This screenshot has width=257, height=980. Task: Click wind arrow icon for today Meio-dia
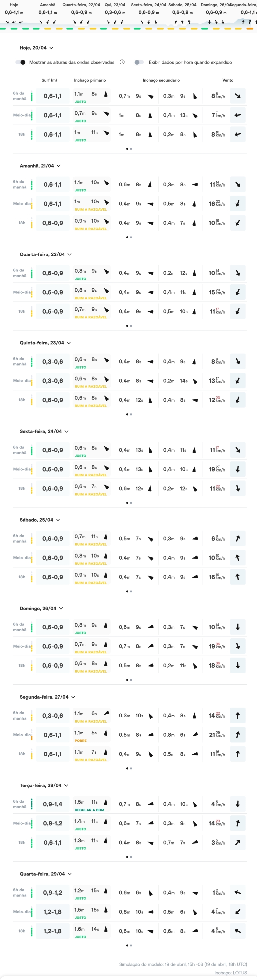click(237, 115)
